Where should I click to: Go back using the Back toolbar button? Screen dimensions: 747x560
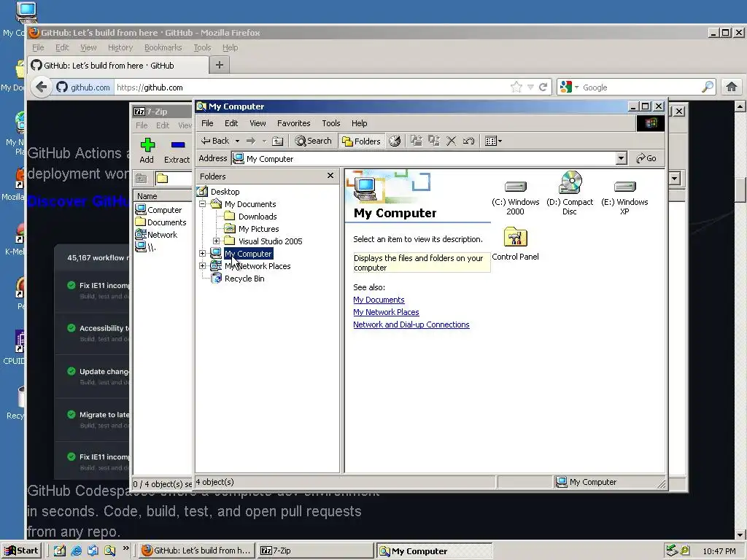pyautogui.click(x=215, y=141)
